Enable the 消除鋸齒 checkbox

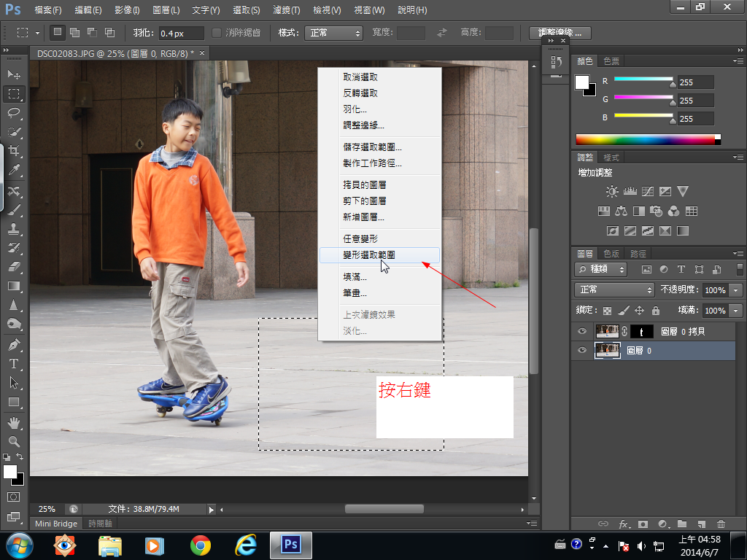(x=217, y=33)
